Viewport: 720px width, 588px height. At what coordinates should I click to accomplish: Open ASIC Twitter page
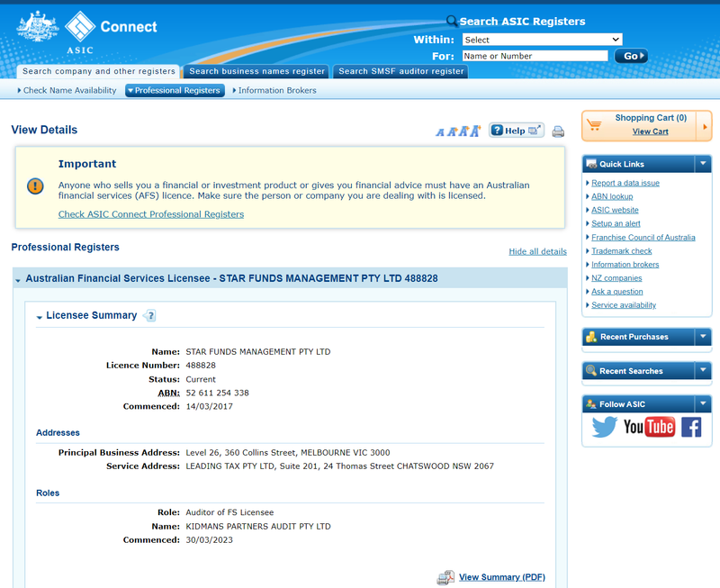(x=604, y=427)
